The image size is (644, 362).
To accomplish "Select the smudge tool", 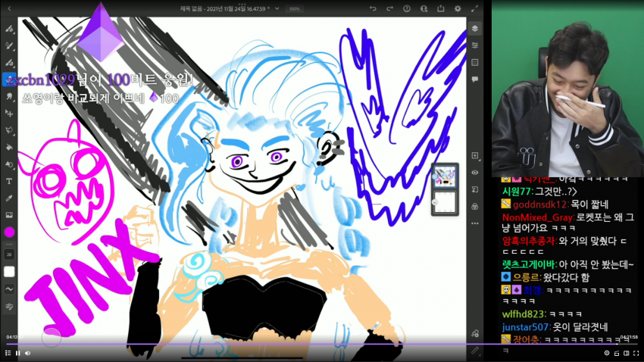I will [9, 96].
